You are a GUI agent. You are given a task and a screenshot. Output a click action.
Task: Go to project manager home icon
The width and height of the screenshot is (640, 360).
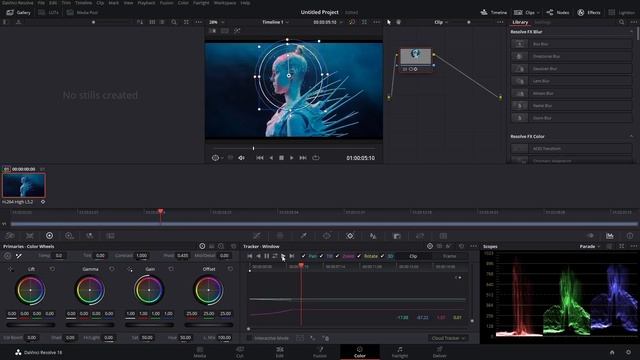pyautogui.click(x=612, y=352)
